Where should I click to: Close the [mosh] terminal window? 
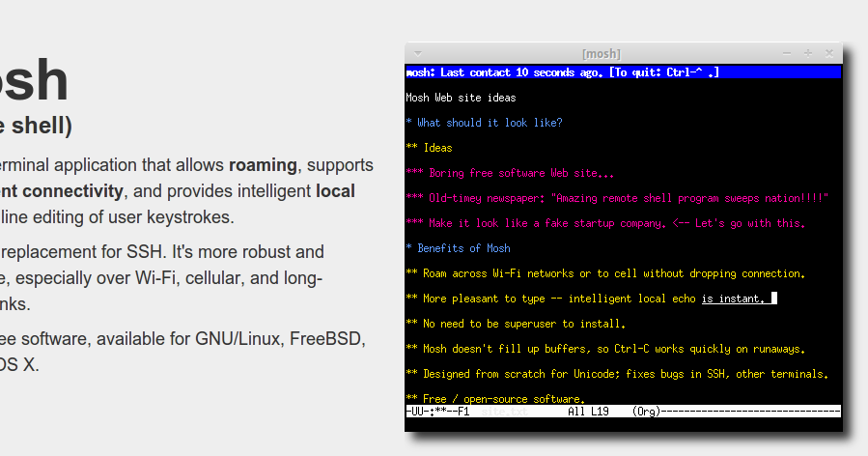point(829,53)
